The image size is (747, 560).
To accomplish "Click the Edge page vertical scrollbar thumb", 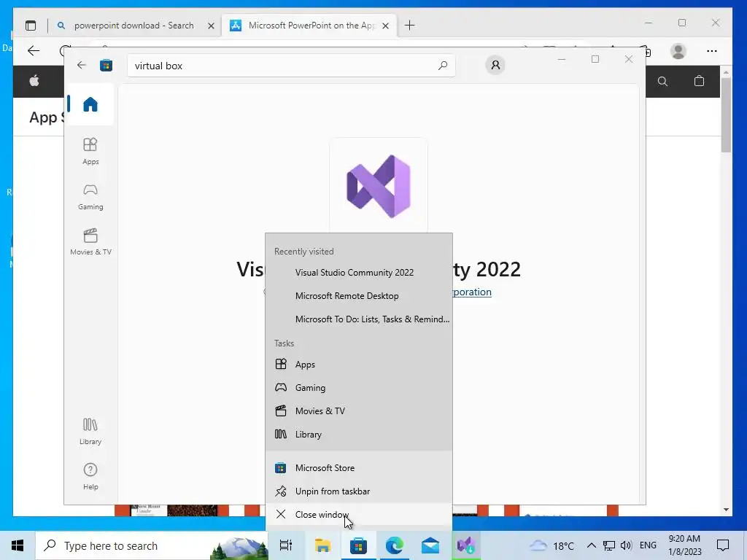I will click(x=726, y=114).
